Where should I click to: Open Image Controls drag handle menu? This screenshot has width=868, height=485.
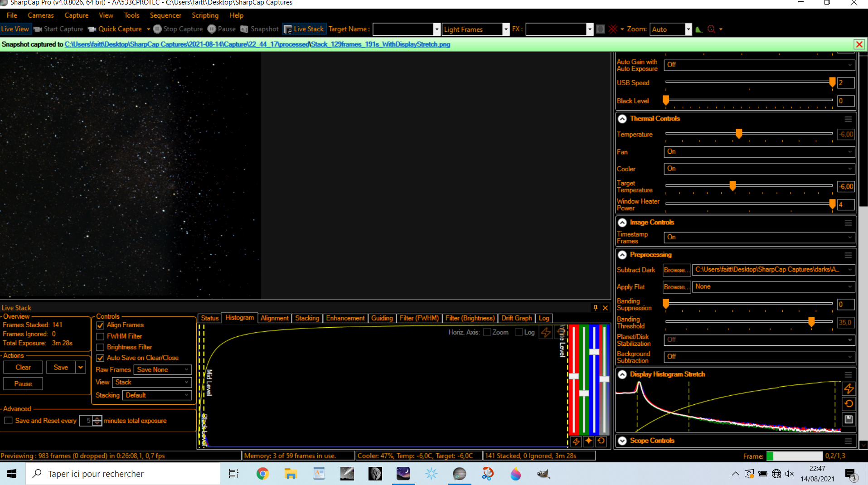pyautogui.click(x=848, y=223)
